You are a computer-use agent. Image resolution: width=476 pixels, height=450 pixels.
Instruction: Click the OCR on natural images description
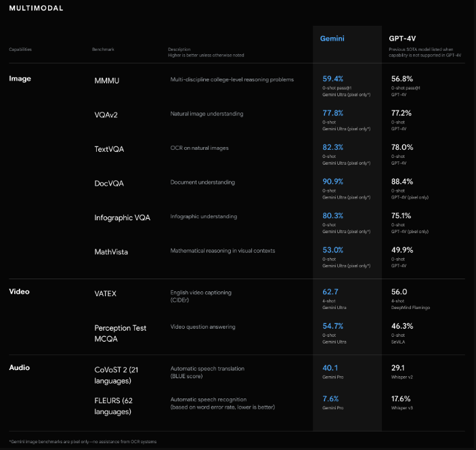pos(200,148)
